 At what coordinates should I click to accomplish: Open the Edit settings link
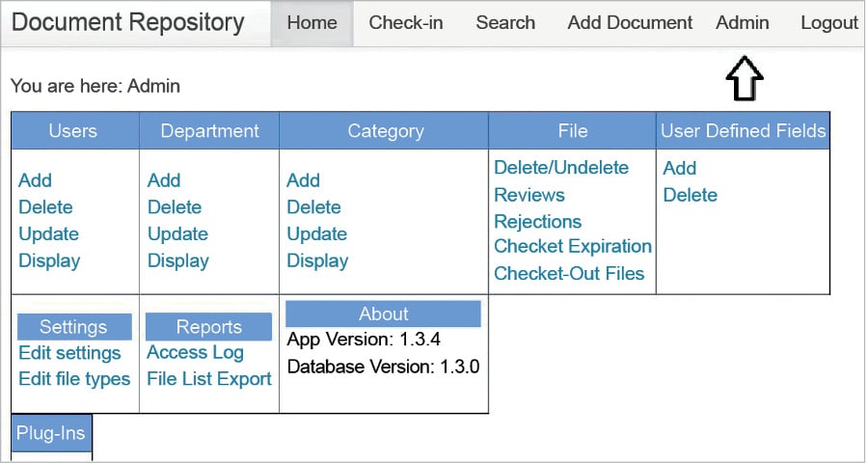(x=69, y=353)
